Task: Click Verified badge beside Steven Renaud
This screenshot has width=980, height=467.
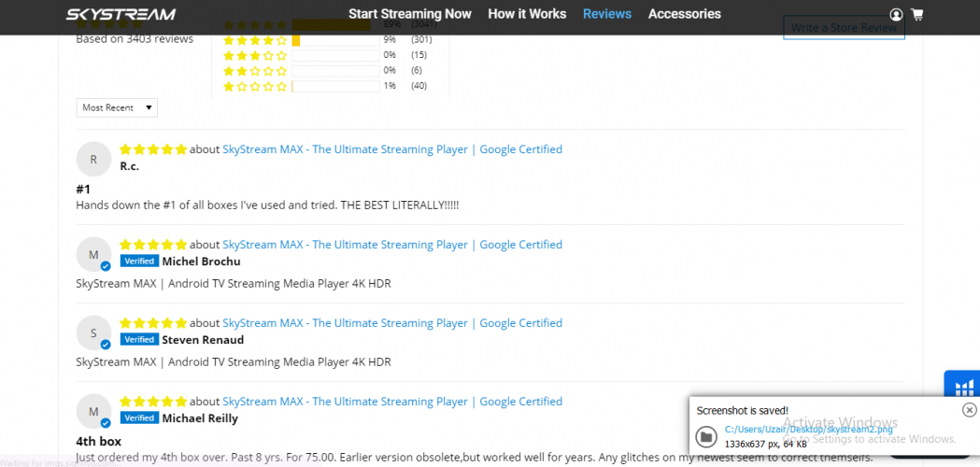Action: [x=140, y=339]
